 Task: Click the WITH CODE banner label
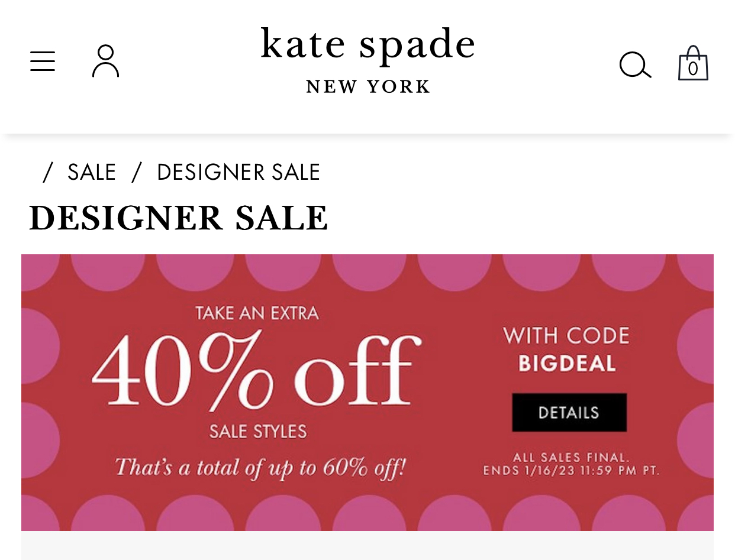[x=566, y=335]
